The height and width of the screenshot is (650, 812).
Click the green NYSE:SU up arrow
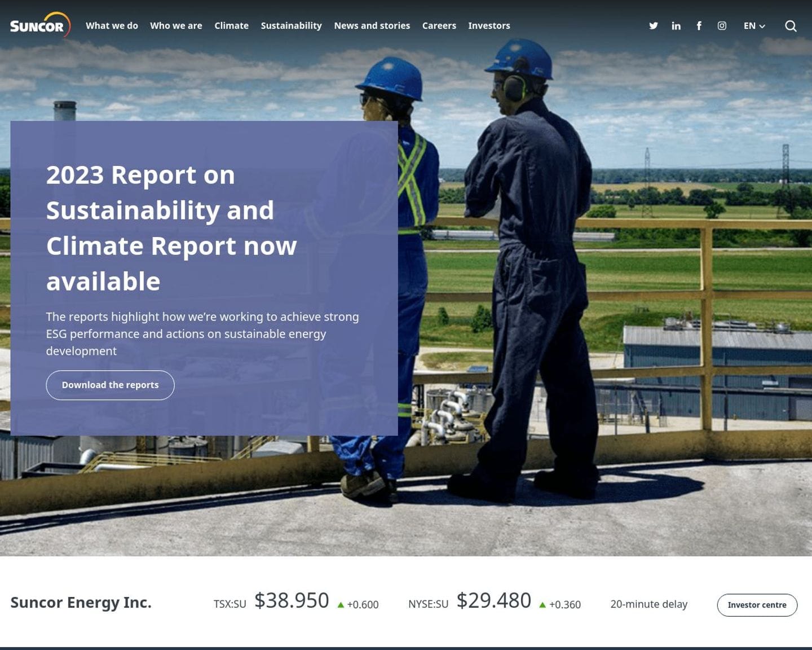pyautogui.click(x=542, y=605)
